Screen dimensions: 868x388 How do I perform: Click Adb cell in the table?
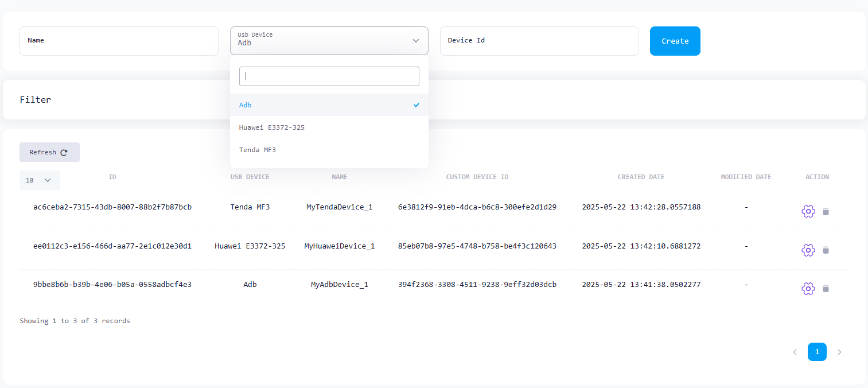pos(250,285)
